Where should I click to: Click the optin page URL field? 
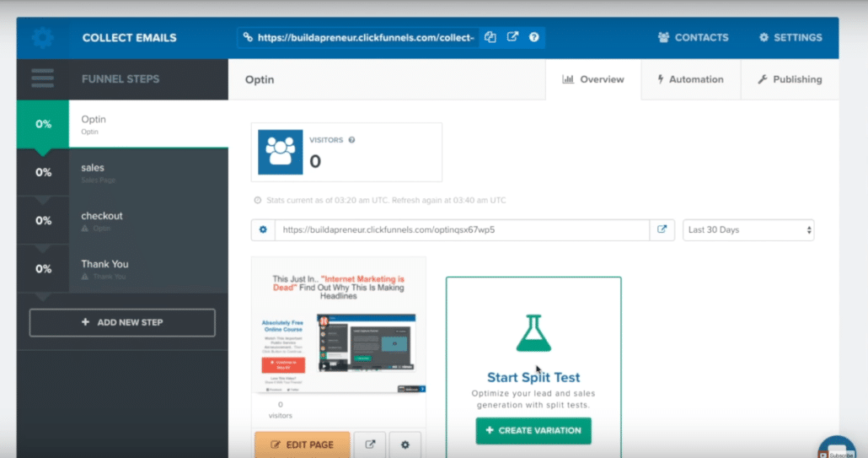463,229
